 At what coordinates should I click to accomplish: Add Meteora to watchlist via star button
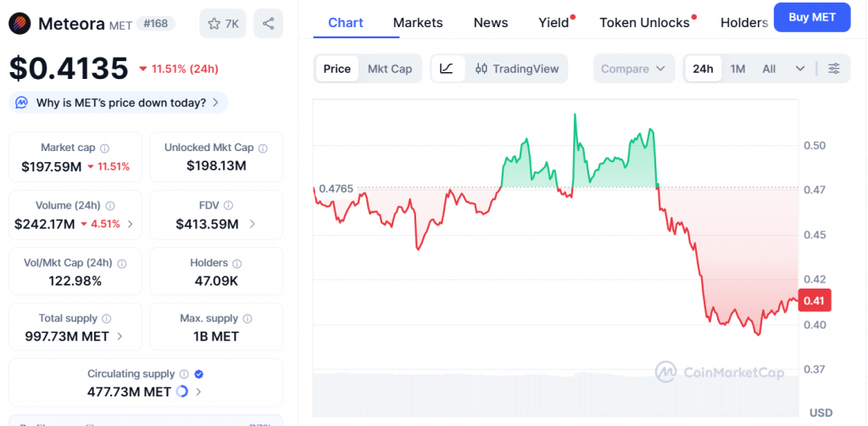pos(223,23)
